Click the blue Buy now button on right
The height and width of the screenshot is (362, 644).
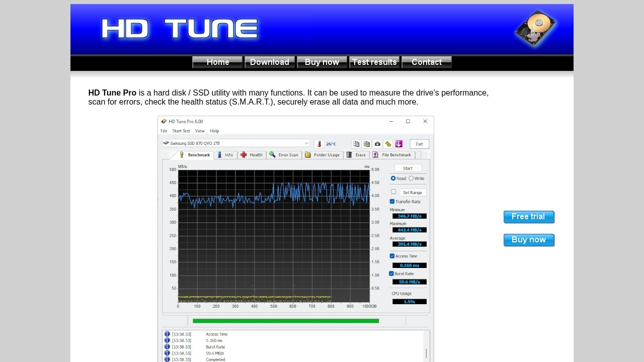point(529,240)
